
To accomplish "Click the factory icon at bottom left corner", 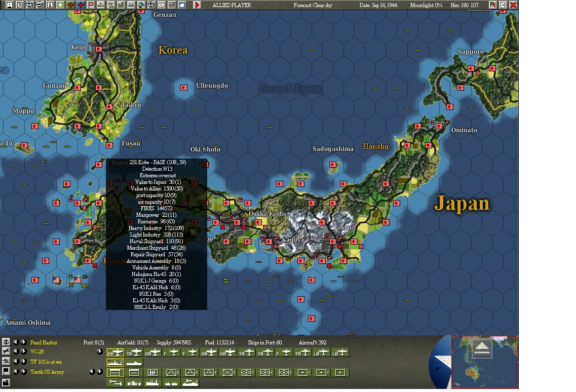I will click(6, 383).
